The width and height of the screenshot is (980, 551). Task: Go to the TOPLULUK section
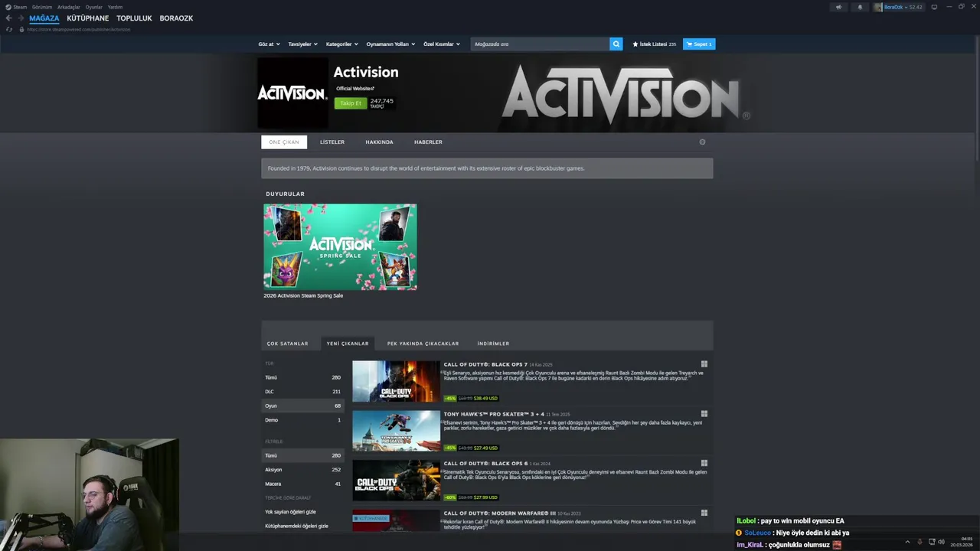(x=134, y=18)
